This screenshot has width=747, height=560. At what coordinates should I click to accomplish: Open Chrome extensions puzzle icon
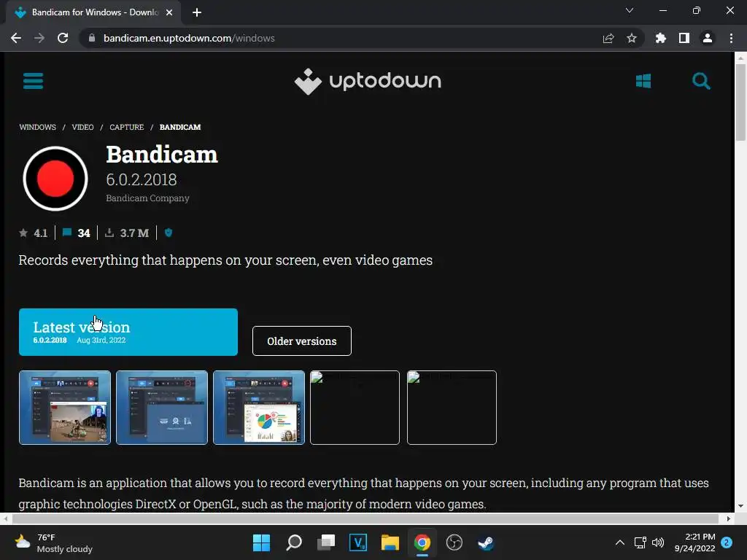(x=660, y=38)
